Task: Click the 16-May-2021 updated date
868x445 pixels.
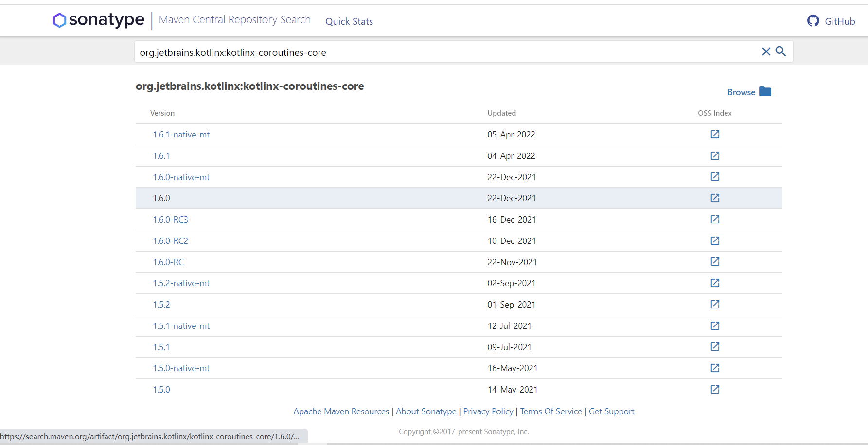Action: (x=513, y=368)
